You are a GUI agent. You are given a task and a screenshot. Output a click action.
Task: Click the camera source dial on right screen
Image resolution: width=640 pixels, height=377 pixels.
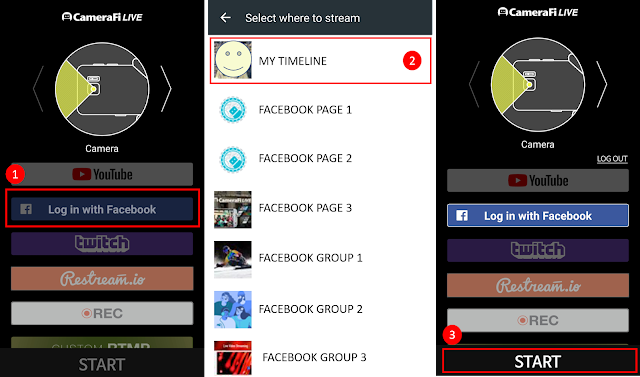(538, 84)
